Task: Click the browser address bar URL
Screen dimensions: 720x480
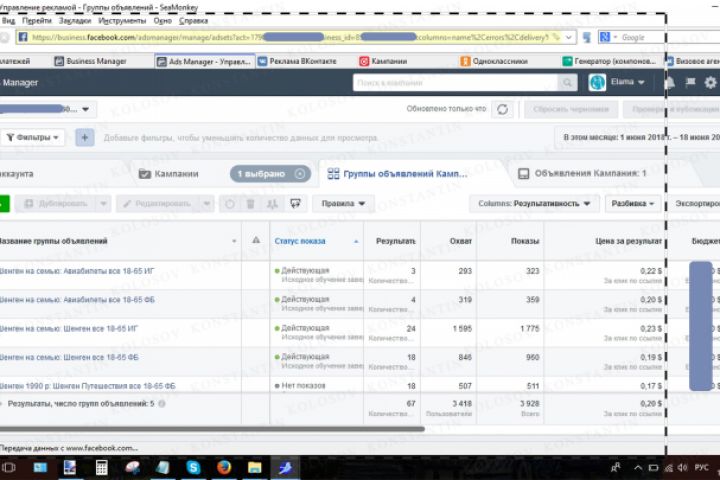Action: 294,37
